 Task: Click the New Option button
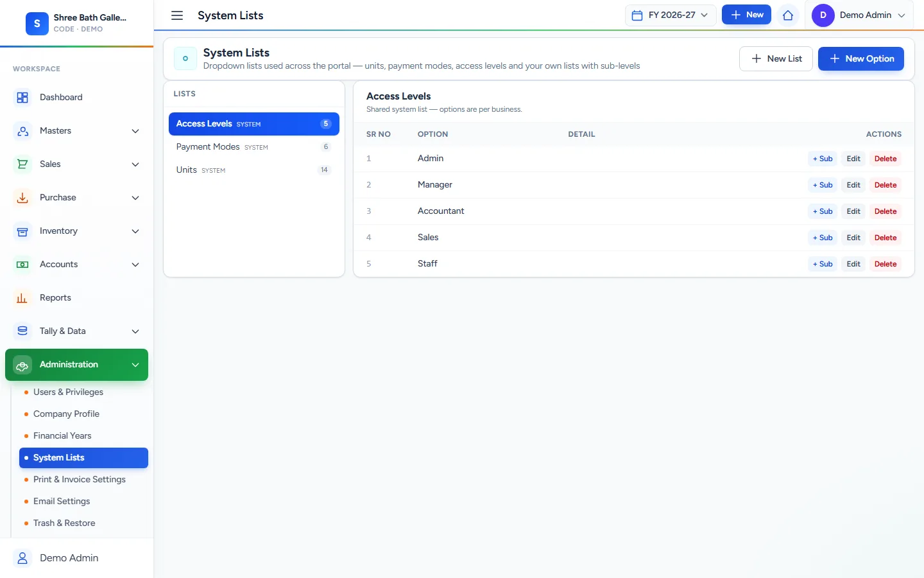861,58
